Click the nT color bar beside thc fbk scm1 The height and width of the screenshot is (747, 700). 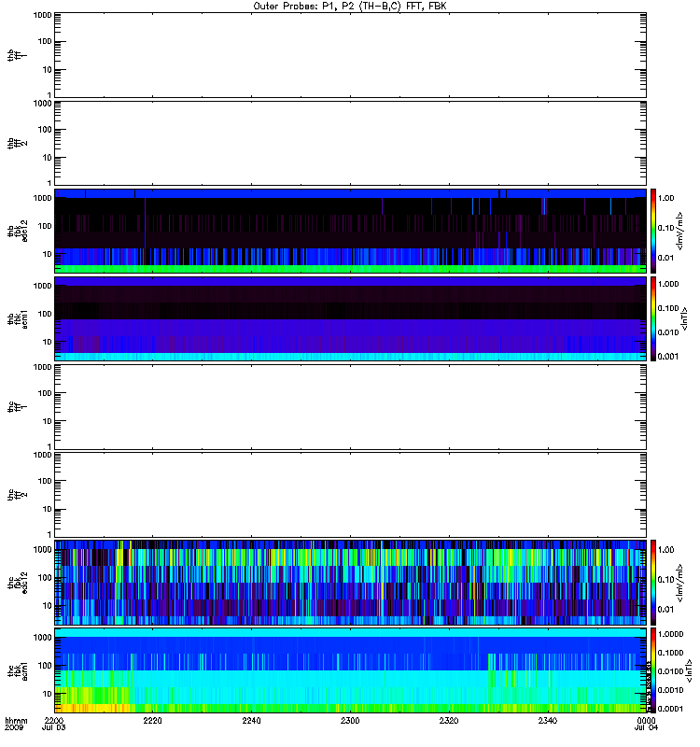[x=653, y=670]
